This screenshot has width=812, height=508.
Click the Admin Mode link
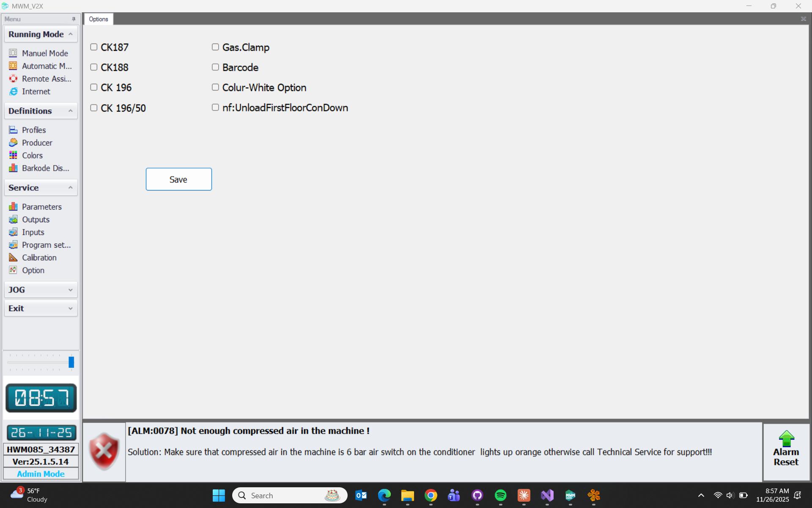[41, 474]
